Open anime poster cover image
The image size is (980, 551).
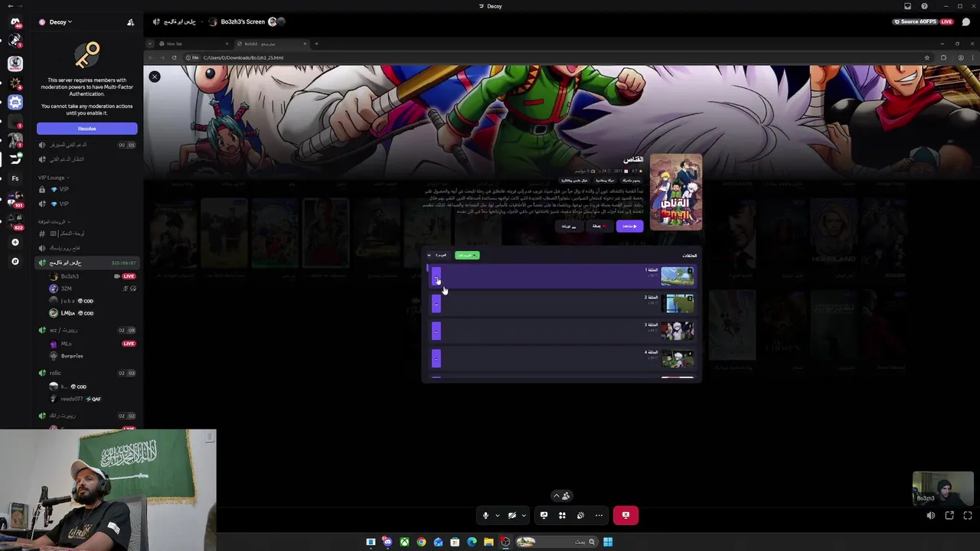click(675, 192)
